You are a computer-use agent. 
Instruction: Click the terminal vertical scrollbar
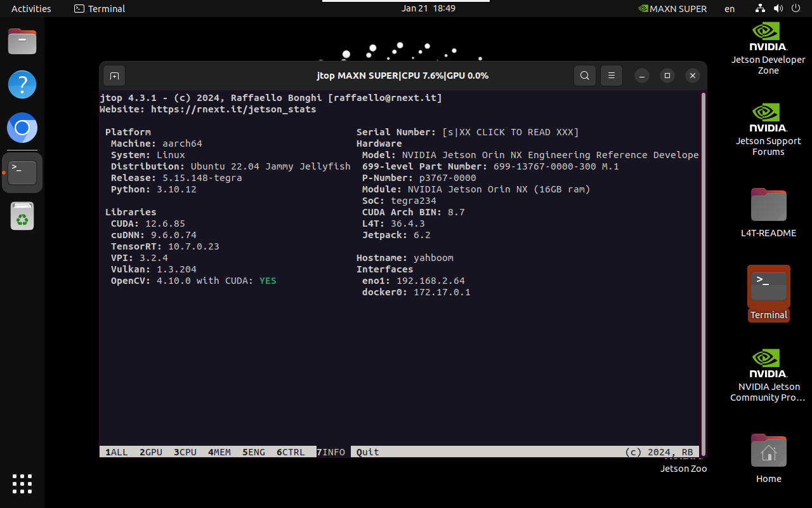click(x=703, y=273)
